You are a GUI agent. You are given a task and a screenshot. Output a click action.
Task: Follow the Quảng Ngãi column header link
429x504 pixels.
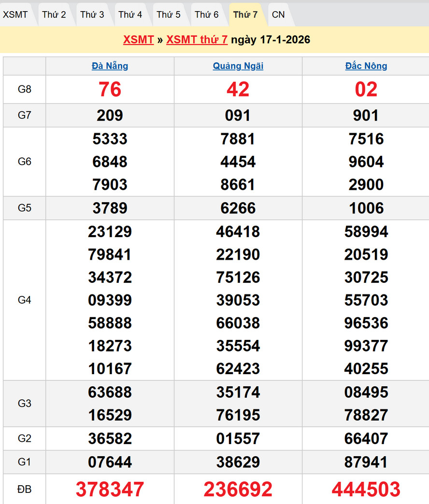238,66
